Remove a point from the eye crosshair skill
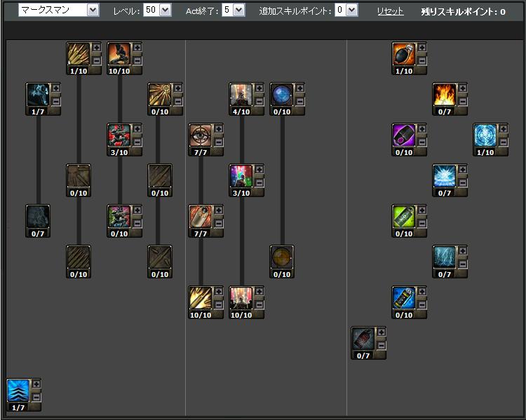The image size is (526, 420). coord(219,142)
